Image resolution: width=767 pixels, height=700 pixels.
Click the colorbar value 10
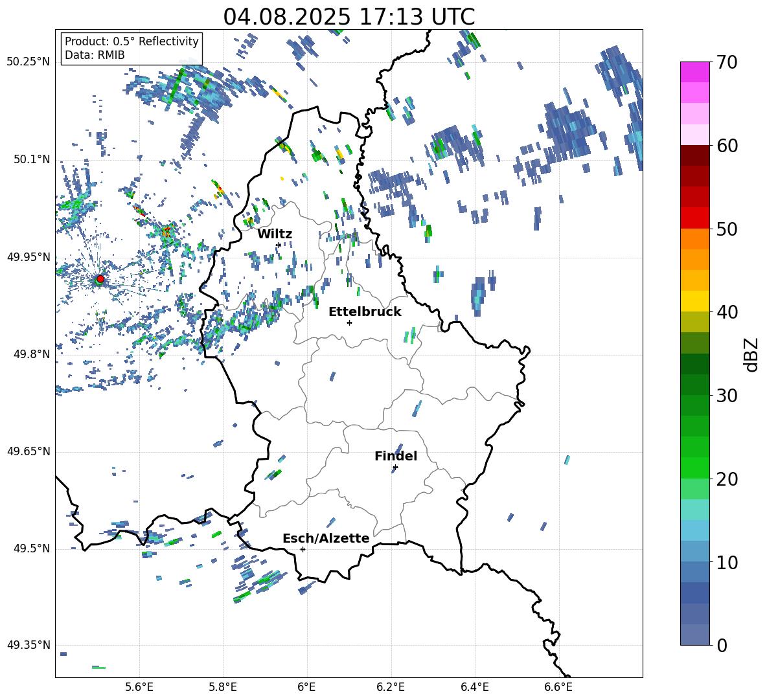(x=727, y=562)
